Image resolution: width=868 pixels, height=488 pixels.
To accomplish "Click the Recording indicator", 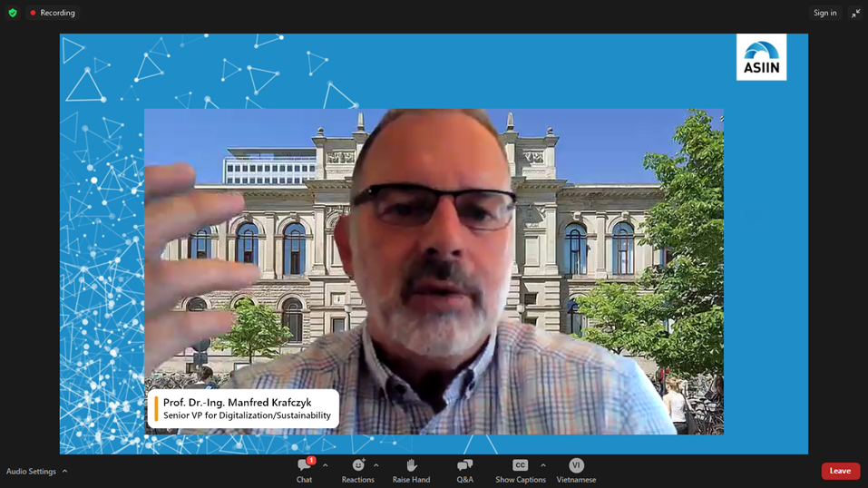I will pos(53,13).
